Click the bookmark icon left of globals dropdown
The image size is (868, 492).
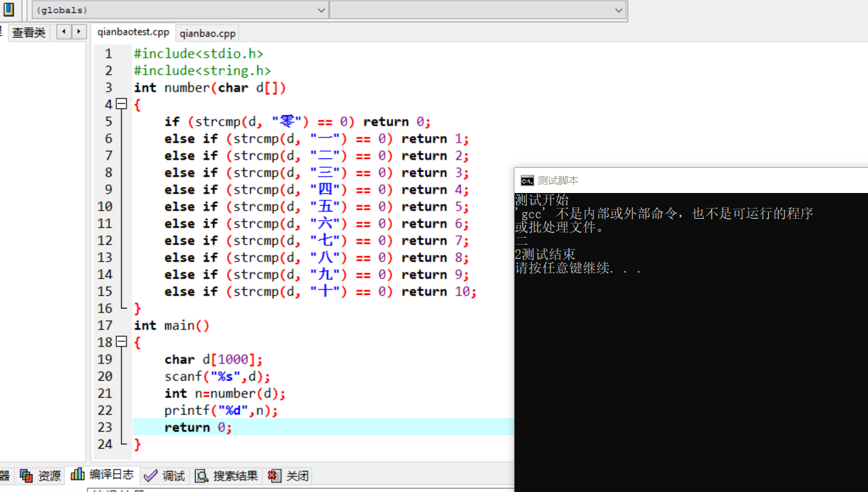tap(9, 10)
